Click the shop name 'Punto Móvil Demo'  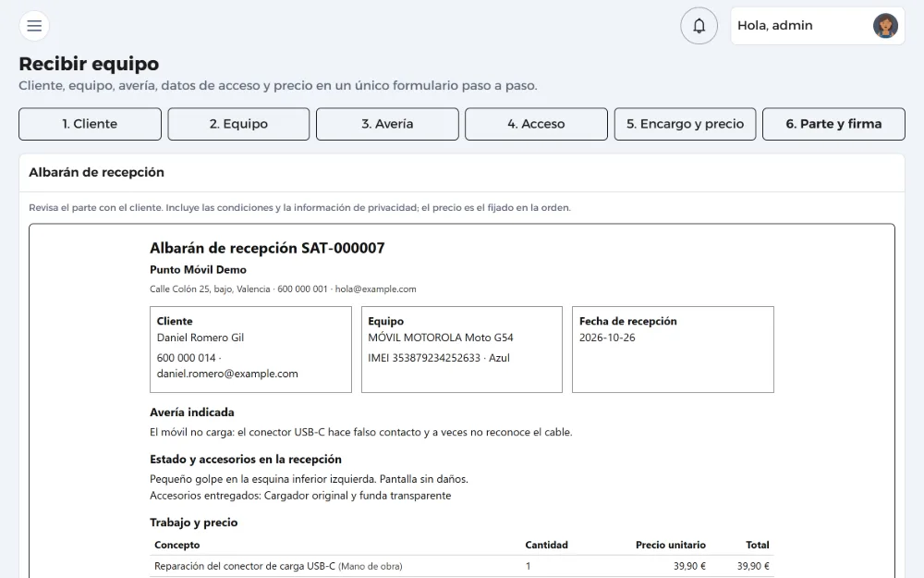pyautogui.click(x=198, y=269)
